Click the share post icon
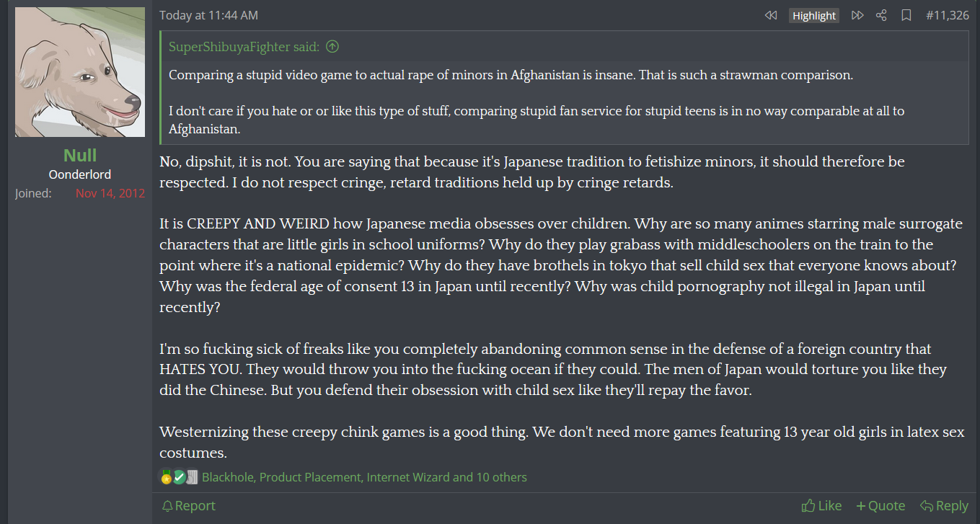The width and height of the screenshot is (980, 524). pyautogui.click(x=881, y=15)
